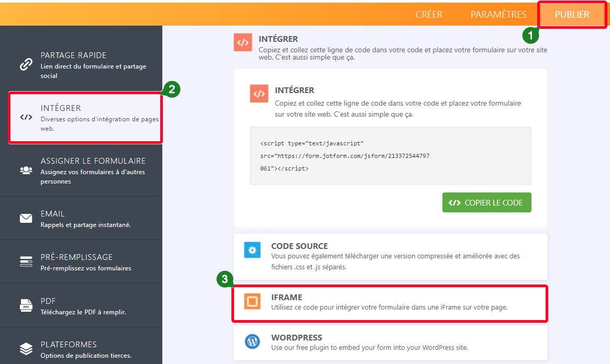Viewport: 610px width, 364px height.
Task: Click the iFrame description text line
Action: (389, 308)
